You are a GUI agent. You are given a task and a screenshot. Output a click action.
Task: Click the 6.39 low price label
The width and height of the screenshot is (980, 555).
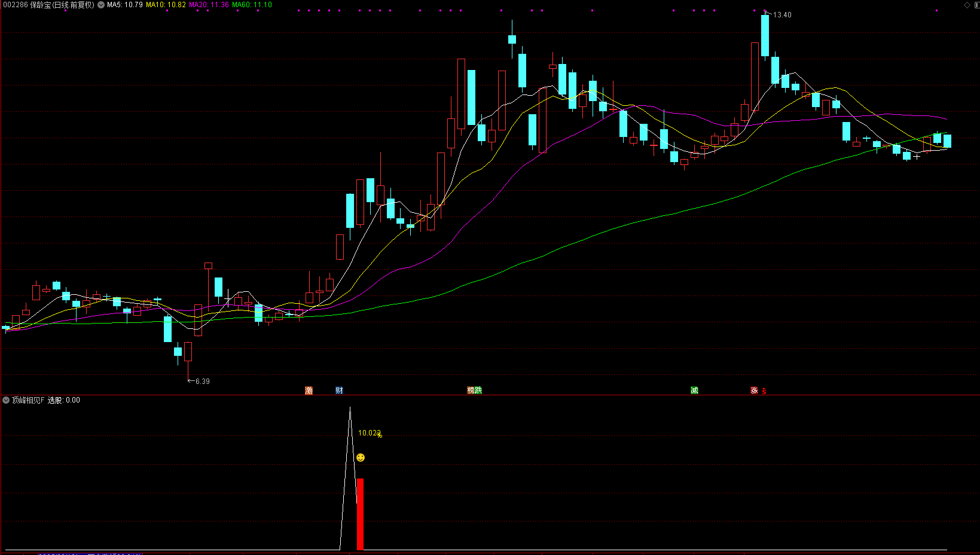click(x=202, y=382)
